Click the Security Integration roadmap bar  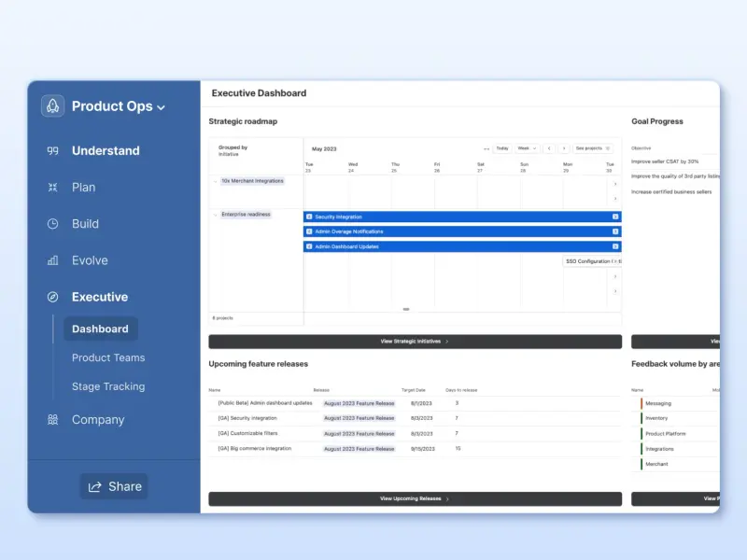pyautogui.click(x=462, y=217)
